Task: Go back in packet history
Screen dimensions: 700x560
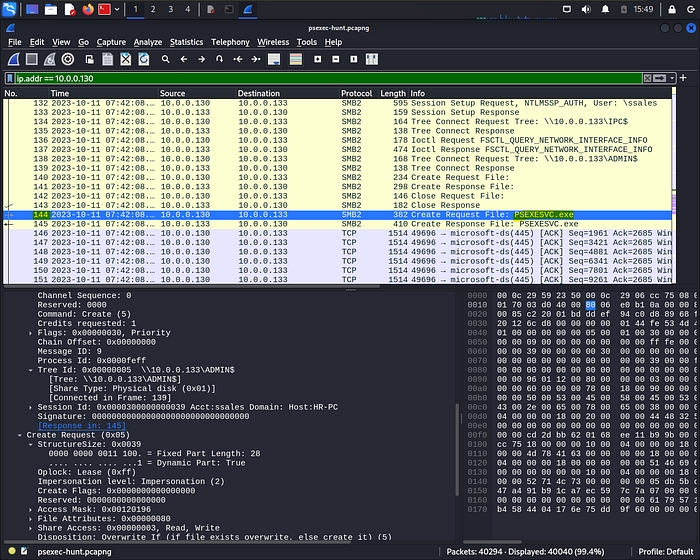Action: (185, 59)
